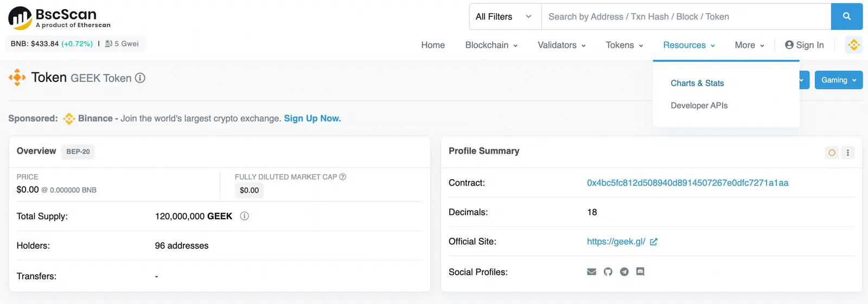Screen dimensions: 868x304
Task: Click the Binance chain icon beside Sign In
Action: 854,45
